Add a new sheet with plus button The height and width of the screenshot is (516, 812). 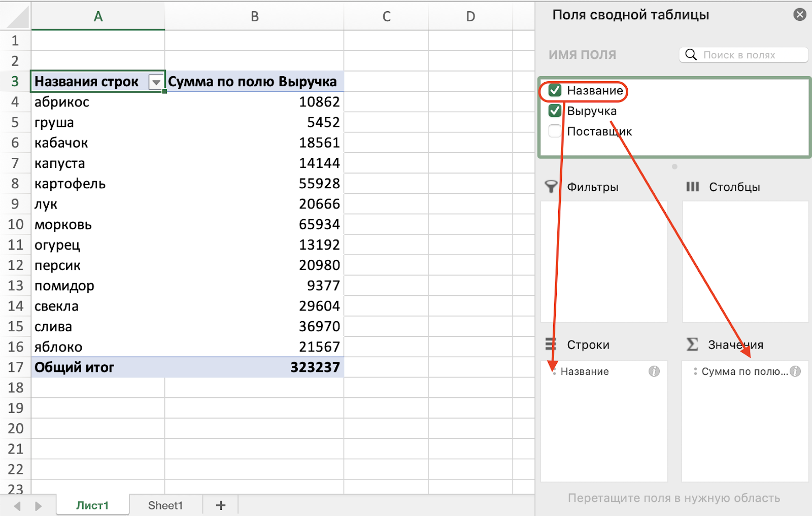[221, 505]
